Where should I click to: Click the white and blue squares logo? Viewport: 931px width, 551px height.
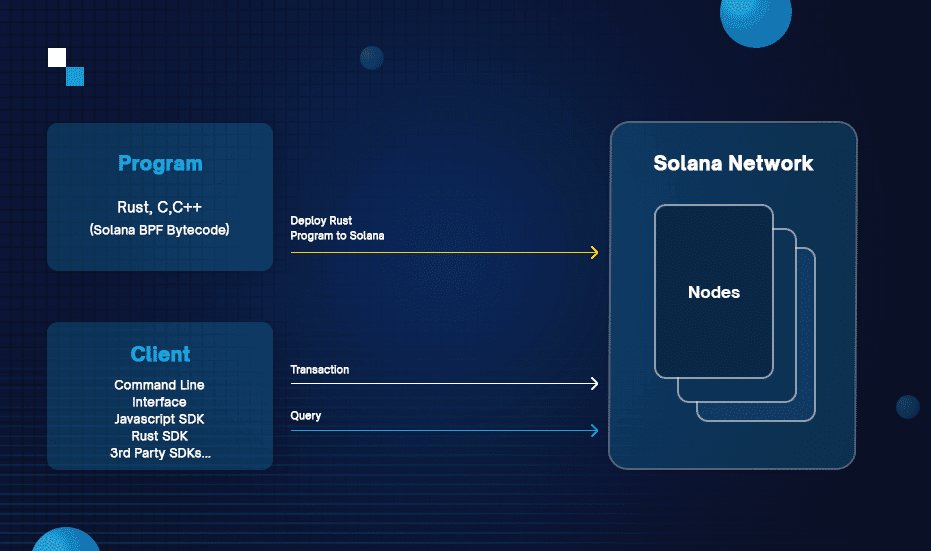(66, 67)
